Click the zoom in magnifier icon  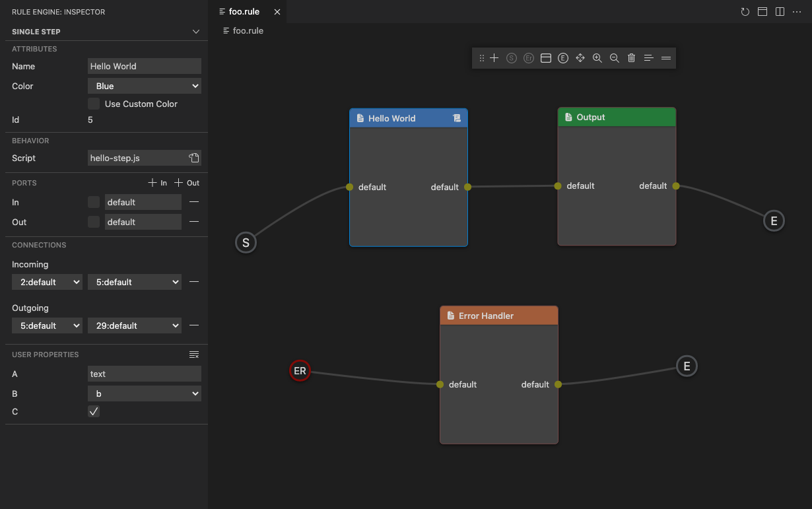(597, 58)
